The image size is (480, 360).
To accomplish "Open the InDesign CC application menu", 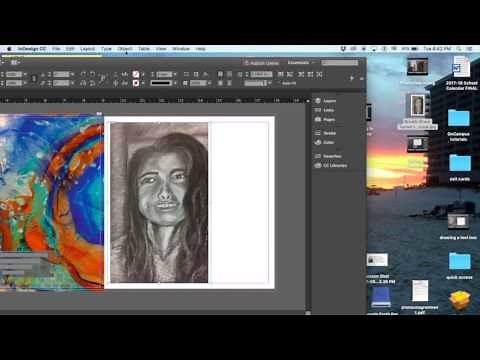I will [x=32, y=49].
